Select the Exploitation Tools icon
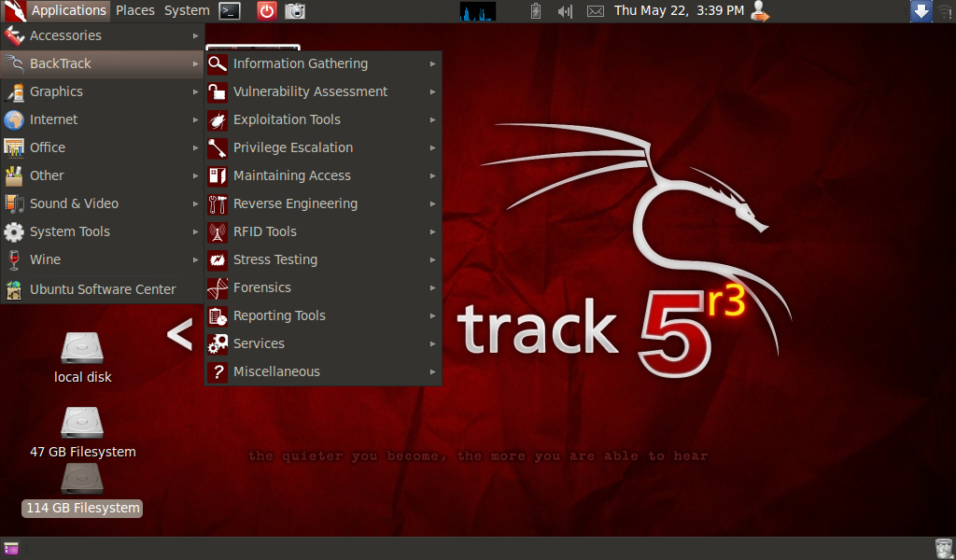This screenshot has height=560, width=956. [x=218, y=119]
